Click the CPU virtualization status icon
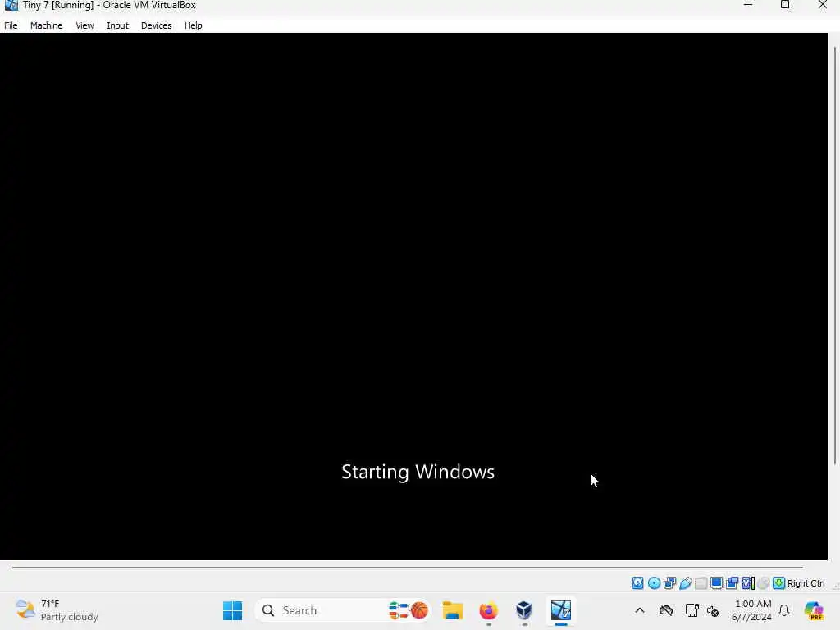The image size is (840, 630). pyautogui.click(x=748, y=583)
